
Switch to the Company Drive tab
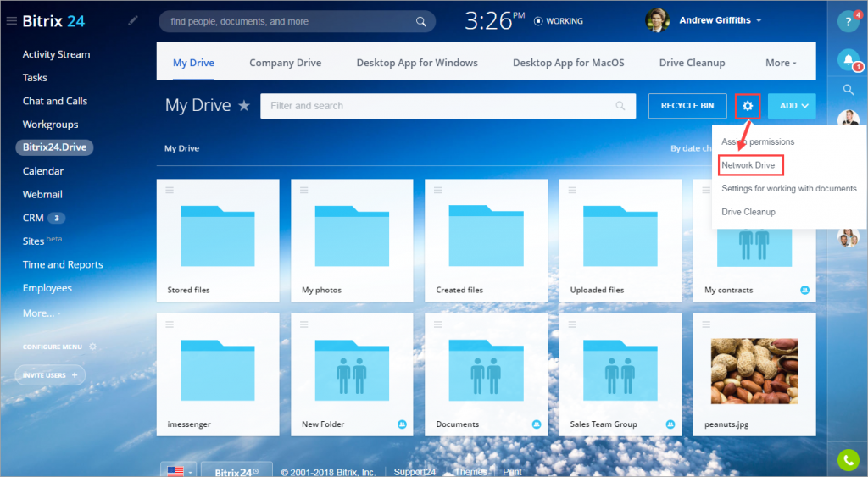(x=285, y=63)
